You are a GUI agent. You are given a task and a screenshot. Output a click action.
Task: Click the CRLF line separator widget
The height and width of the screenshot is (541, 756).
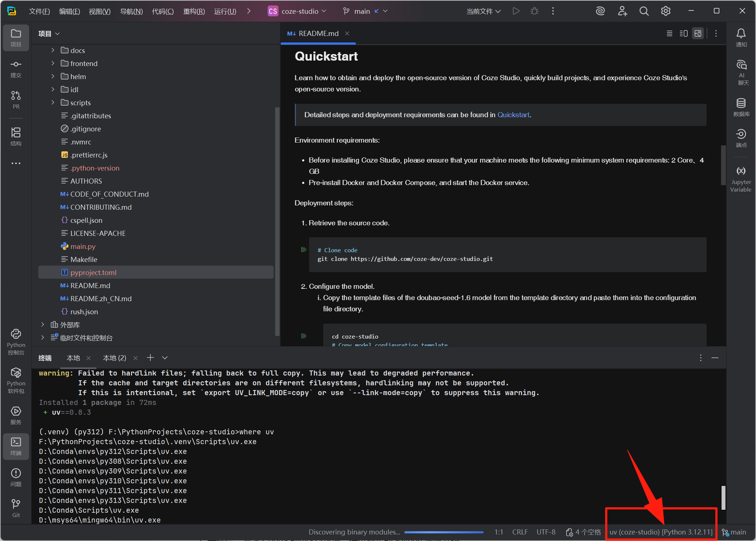pyautogui.click(x=520, y=532)
